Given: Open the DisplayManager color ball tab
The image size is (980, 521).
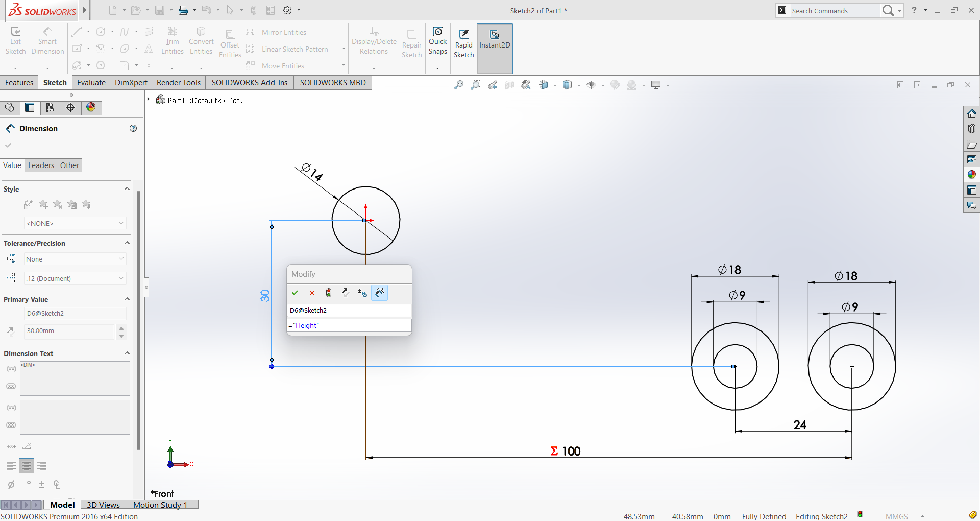Looking at the screenshot, I should [91, 108].
